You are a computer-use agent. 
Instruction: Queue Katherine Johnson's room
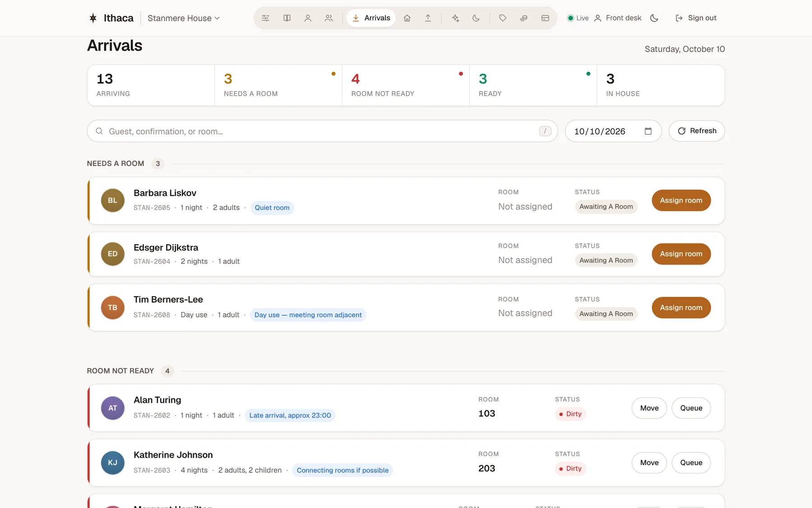691,463
